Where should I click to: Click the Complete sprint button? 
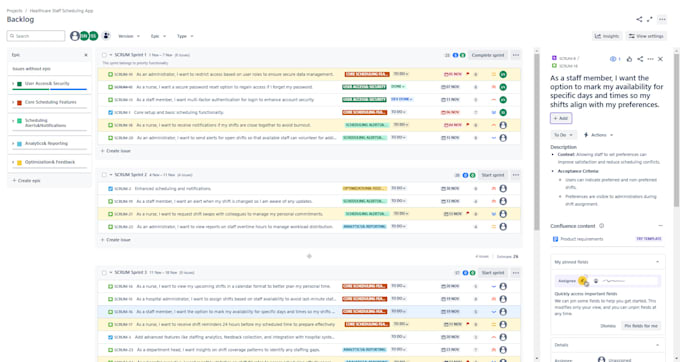488,55
